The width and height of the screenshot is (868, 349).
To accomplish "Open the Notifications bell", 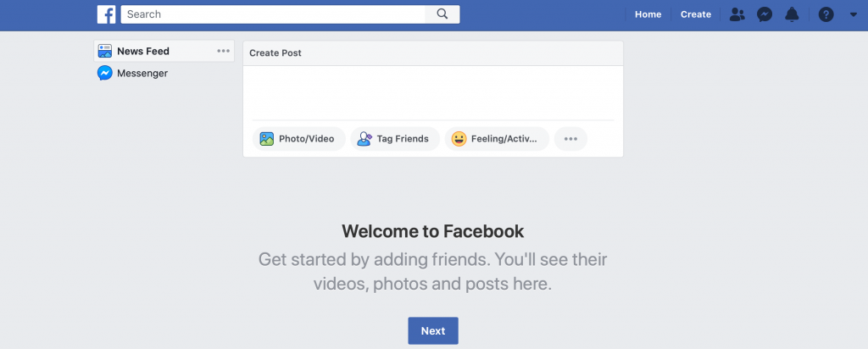I will 793,15.
